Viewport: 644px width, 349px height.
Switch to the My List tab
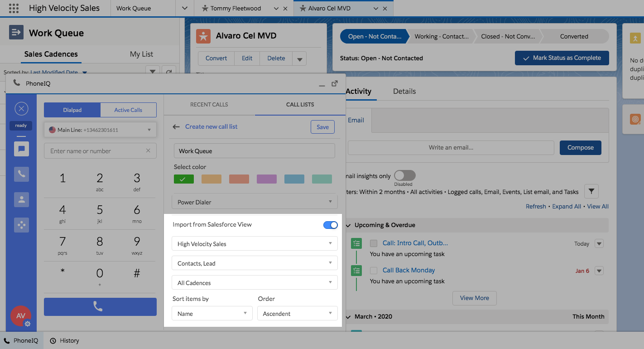(142, 54)
